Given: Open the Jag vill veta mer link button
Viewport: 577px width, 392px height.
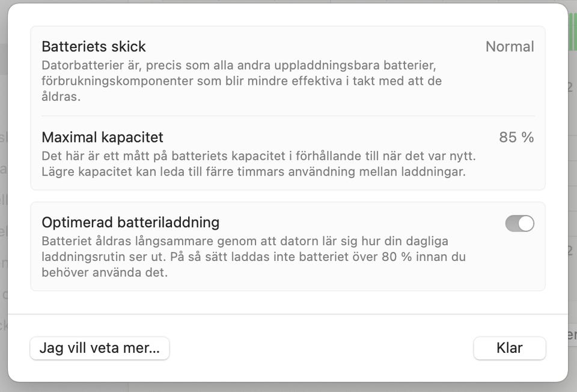Looking at the screenshot, I should coord(100,348).
